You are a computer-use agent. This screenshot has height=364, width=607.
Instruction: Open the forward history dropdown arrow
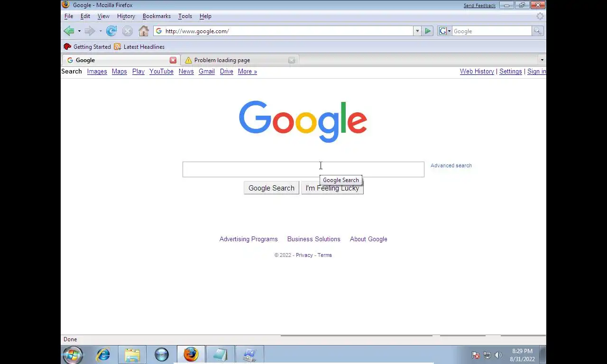100,31
